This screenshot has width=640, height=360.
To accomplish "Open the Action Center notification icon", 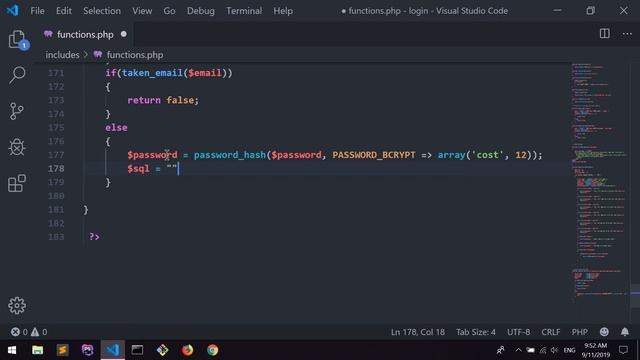I will [x=623, y=350].
